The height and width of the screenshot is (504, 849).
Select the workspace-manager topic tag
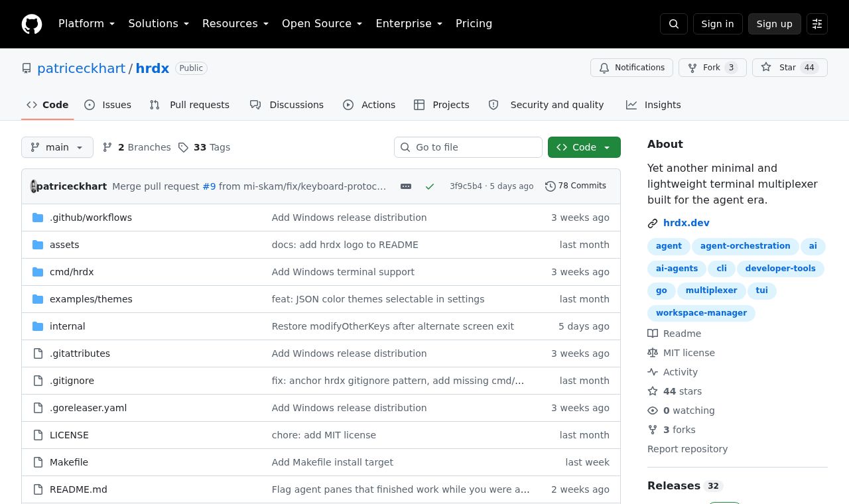pos(701,313)
